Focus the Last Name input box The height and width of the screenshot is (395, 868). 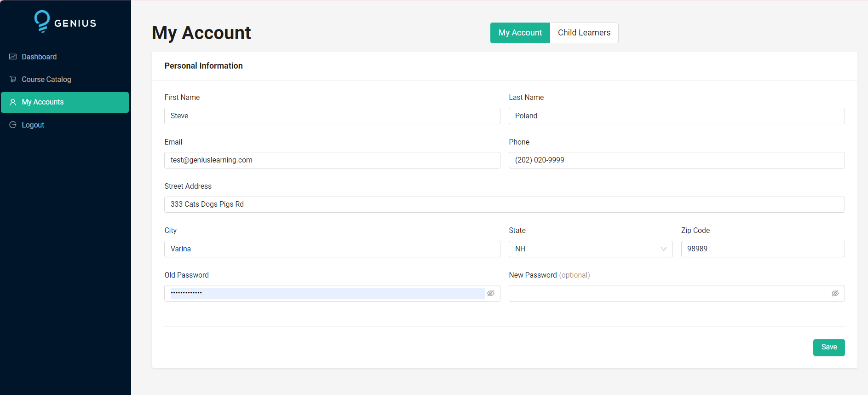[x=676, y=116]
